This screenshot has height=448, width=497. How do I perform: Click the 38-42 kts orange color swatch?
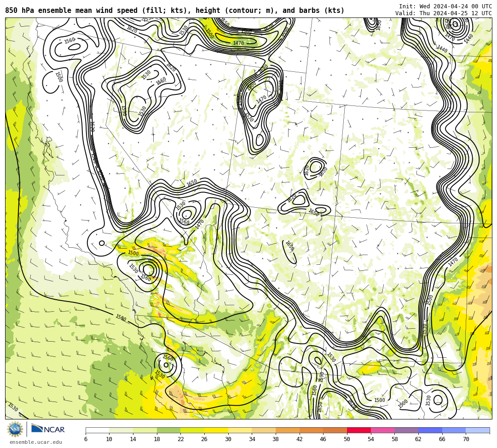tap(288, 430)
